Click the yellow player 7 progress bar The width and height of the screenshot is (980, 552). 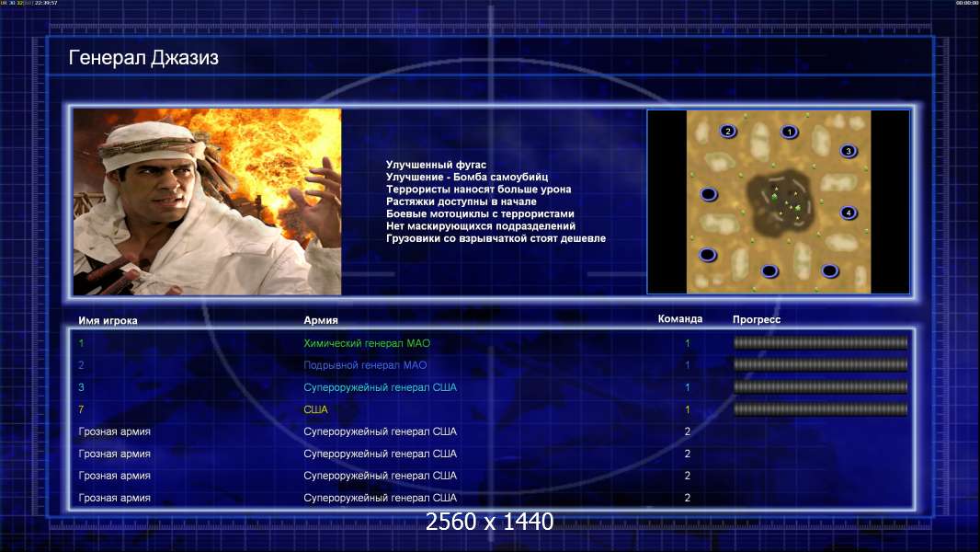[820, 409]
